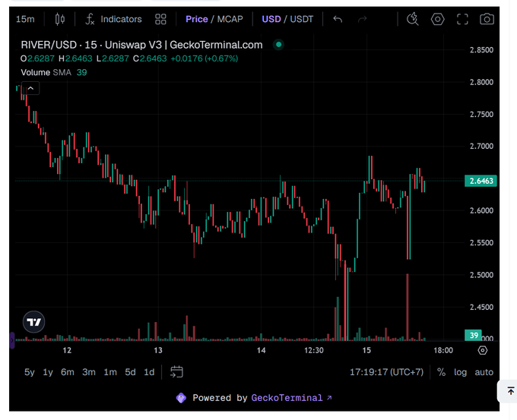Set the range to 1y
Viewport: 517px width, 420px height.
click(x=48, y=372)
